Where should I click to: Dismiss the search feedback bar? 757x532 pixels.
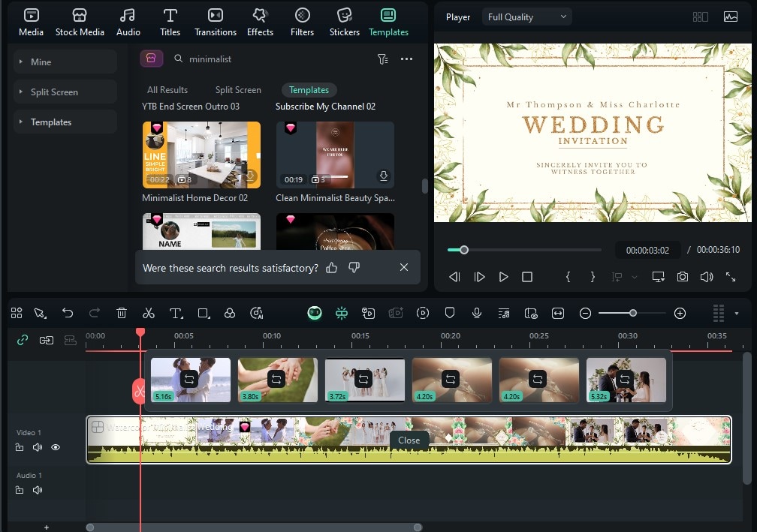[x=404, y=267]
